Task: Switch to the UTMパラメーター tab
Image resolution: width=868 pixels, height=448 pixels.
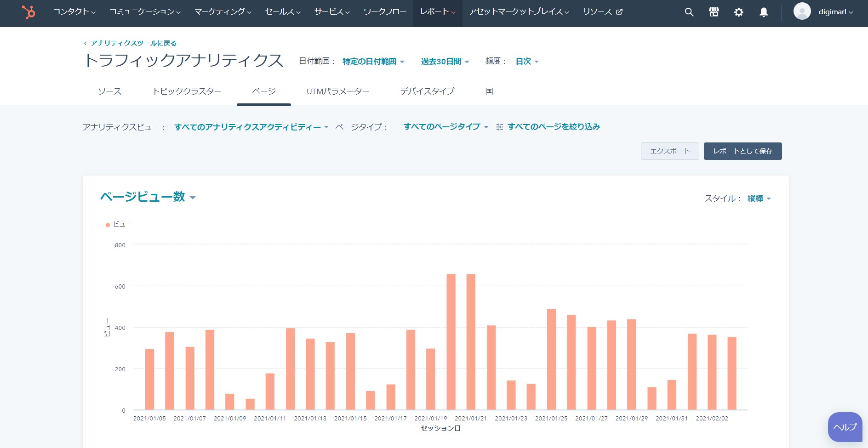Action: (338, 91)
